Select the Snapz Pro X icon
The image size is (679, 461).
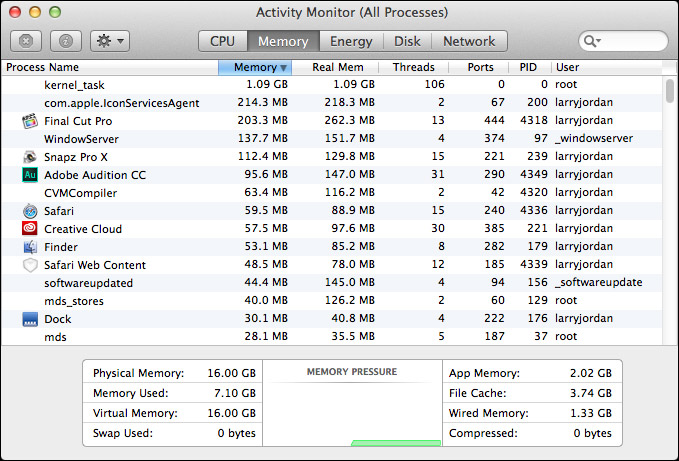pos(30,157)
